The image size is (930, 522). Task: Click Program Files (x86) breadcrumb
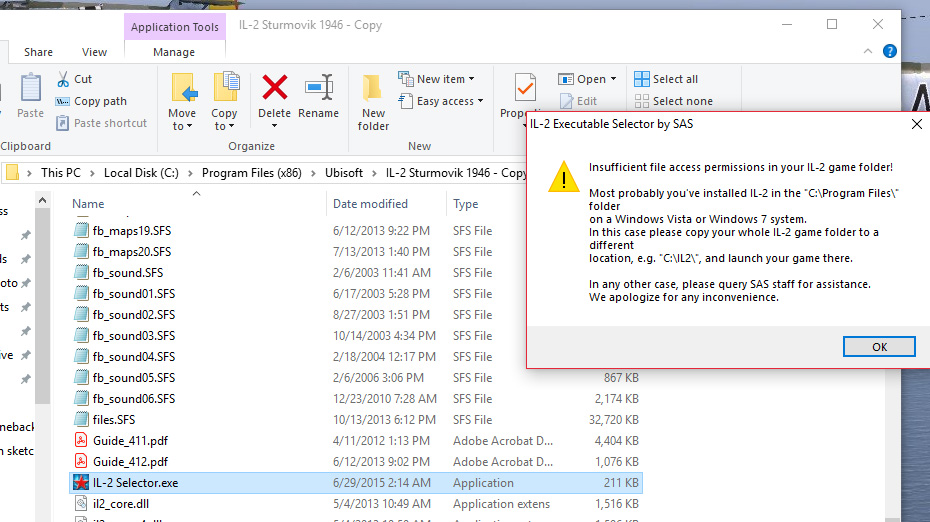(x=251, y=173)
